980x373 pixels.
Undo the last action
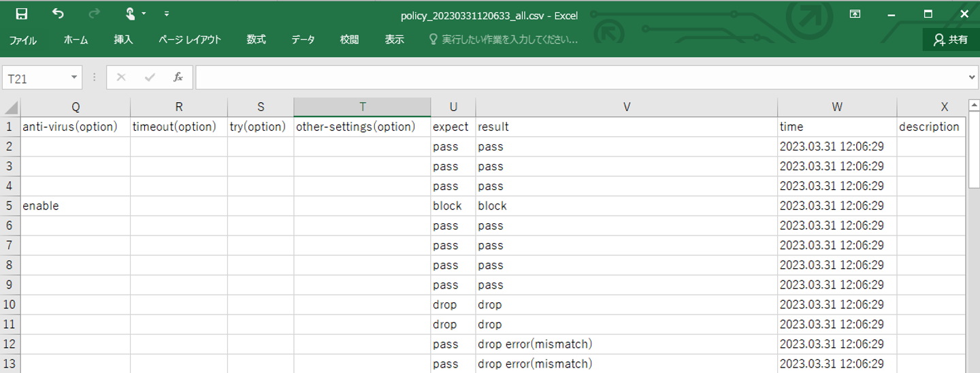point(58,14)
